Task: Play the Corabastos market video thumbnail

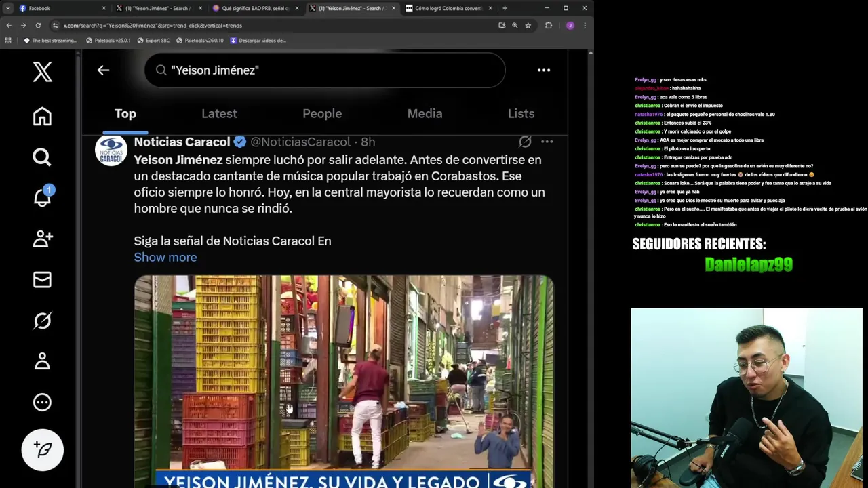Action: (344, 381)
